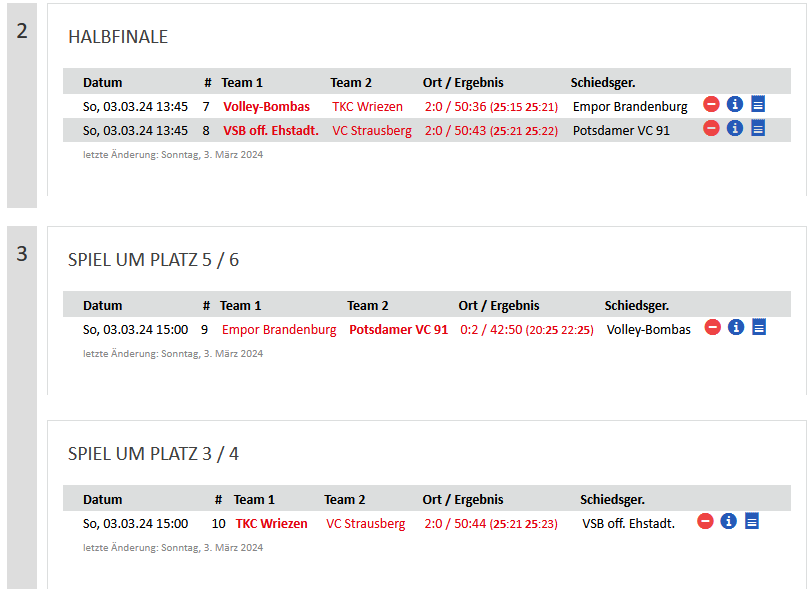Select VC Strausberg in the match 8 row
The height and width of the screenshot is (589, 812).
pyautogui.click(x=372, y=131)
